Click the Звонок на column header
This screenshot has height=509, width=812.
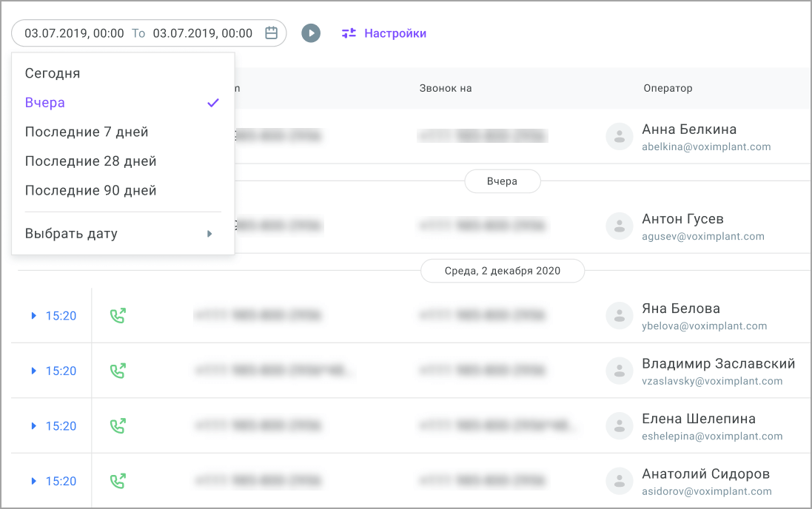click(x=446, y=89)
